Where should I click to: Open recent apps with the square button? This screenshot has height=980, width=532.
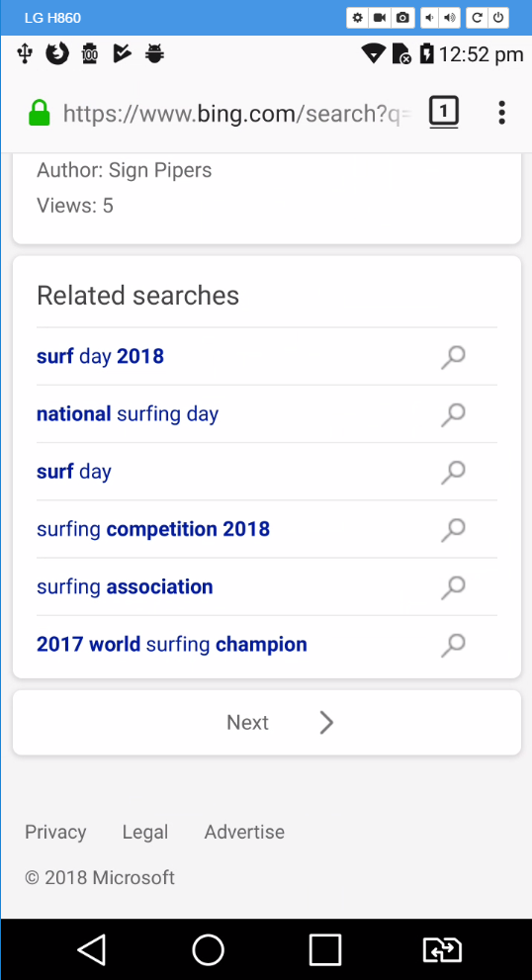[325, 950]
